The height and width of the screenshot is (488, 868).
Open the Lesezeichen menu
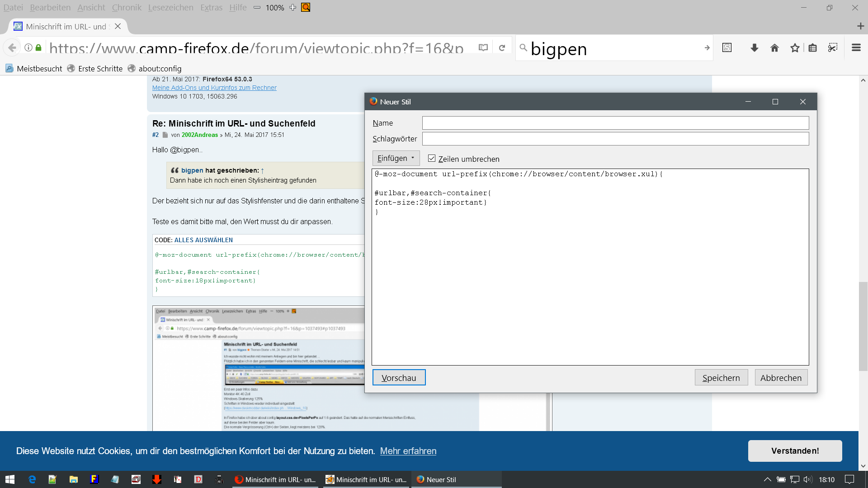170,7
